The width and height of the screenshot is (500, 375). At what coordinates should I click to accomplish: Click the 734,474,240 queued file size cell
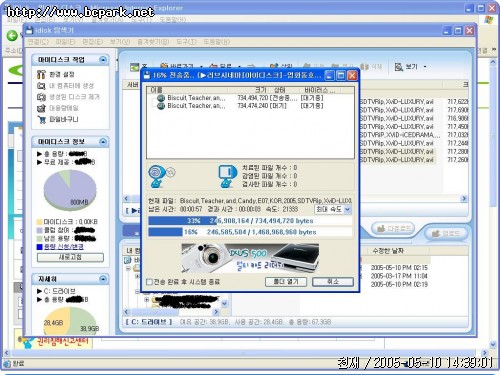pyautogui.click(x=253, y=106)
